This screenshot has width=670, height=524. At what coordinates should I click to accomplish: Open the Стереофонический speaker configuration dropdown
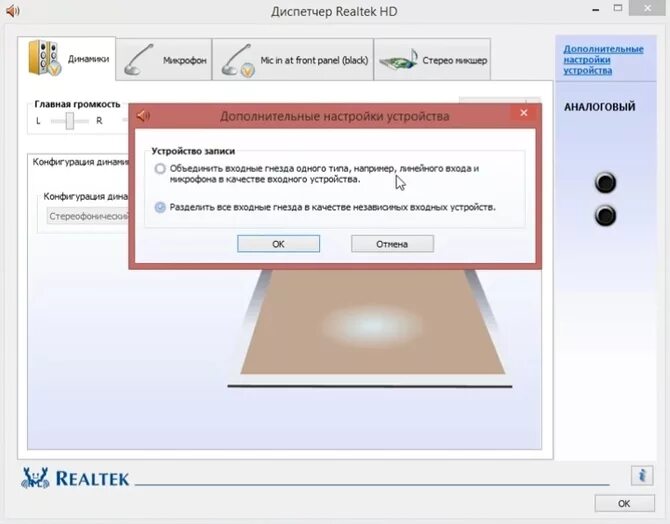pos(88,216)
